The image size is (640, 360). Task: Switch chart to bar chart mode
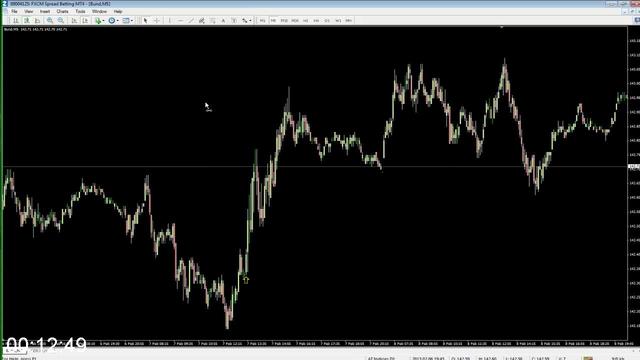pos(16,20)
